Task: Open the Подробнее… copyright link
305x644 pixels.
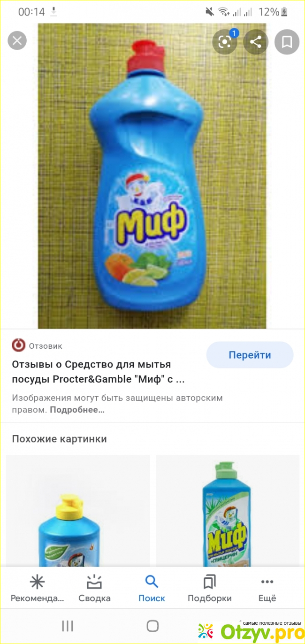Action: click(x=77, y=410)
